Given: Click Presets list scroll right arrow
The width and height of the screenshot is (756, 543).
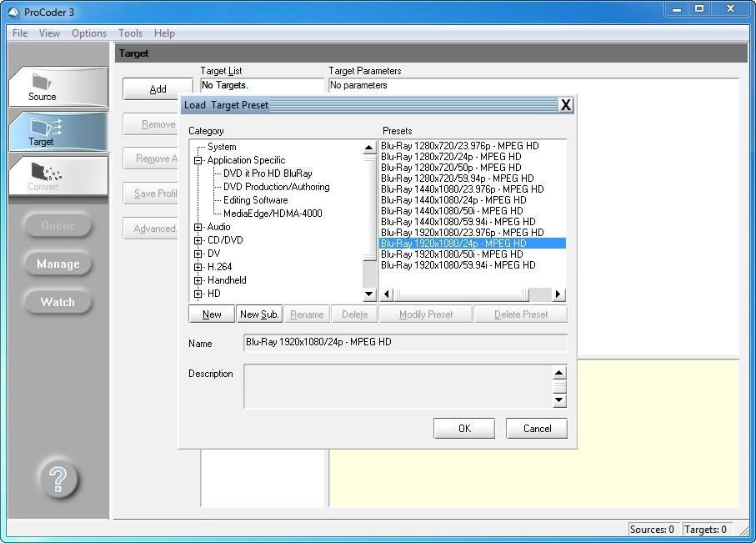Looking at the screenshot, I should 558,294.
